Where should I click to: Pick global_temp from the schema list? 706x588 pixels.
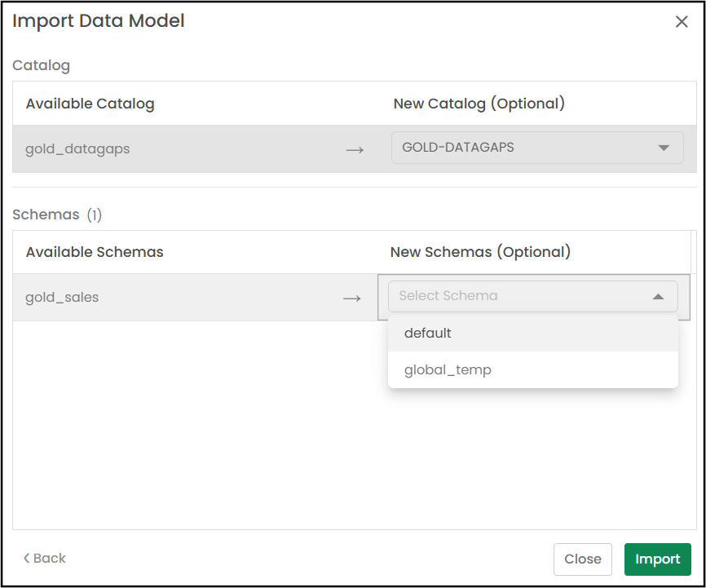point(448,370)
